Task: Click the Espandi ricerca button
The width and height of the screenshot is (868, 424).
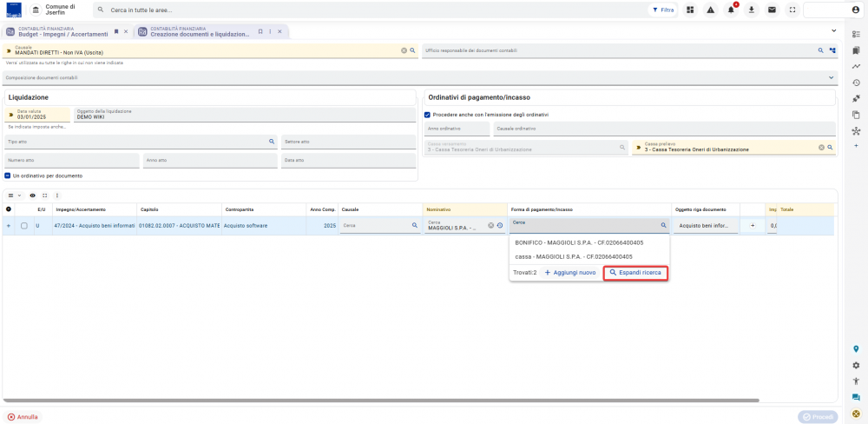Action: (x=635, y=273)
